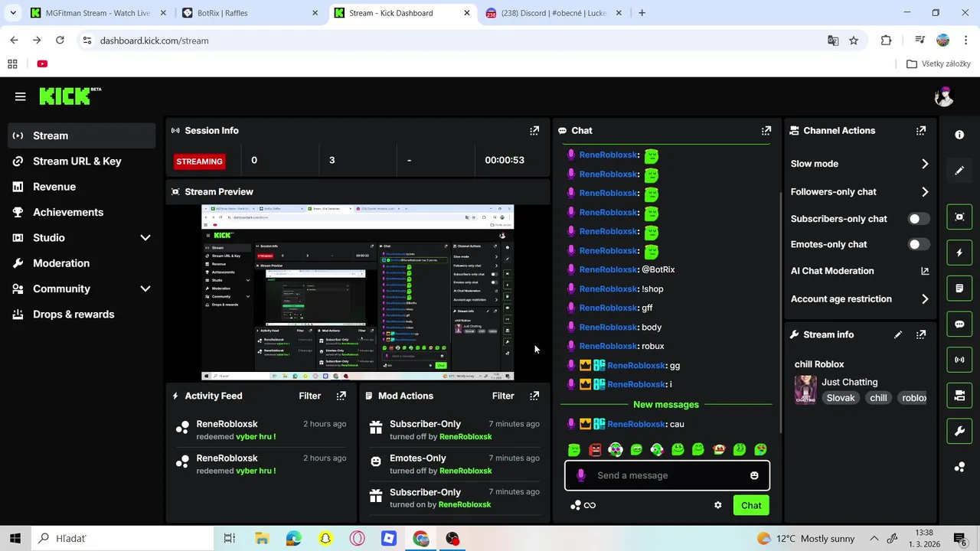This screenshot has width=980, height=551.
Task: Click ReneRobloxsk link in Emotes-Only mod action
Action: 465,471
